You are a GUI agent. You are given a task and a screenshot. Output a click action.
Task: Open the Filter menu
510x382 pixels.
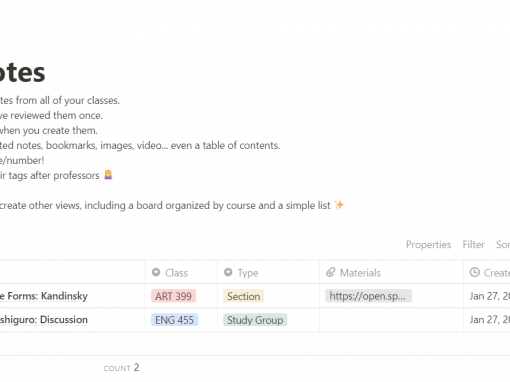[473, 245]
